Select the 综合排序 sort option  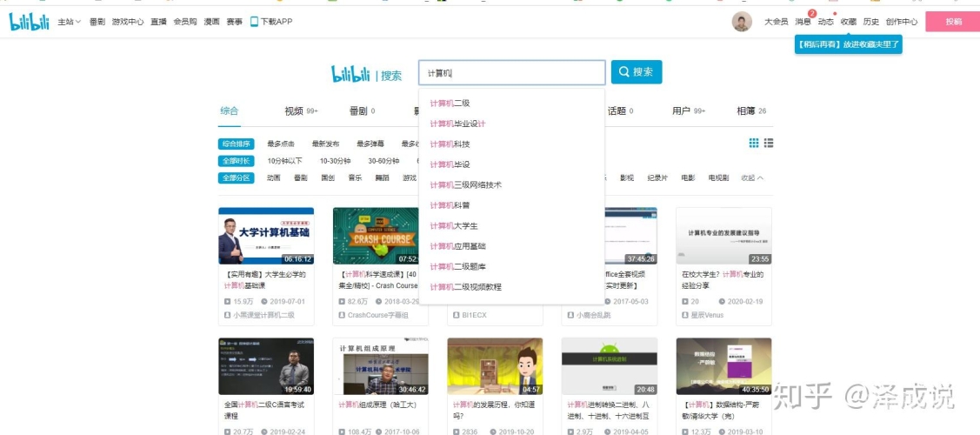click(x=237, y=144)
